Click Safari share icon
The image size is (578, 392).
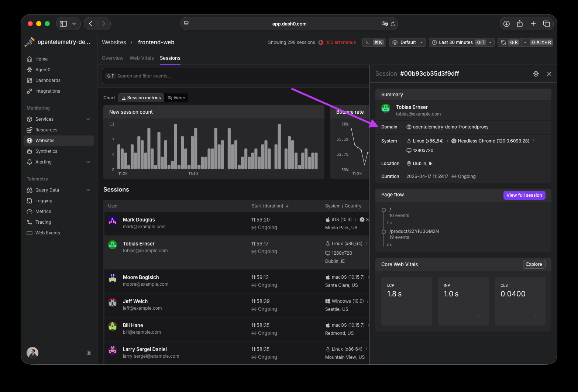pyautogui.click(x=520, y=24)
